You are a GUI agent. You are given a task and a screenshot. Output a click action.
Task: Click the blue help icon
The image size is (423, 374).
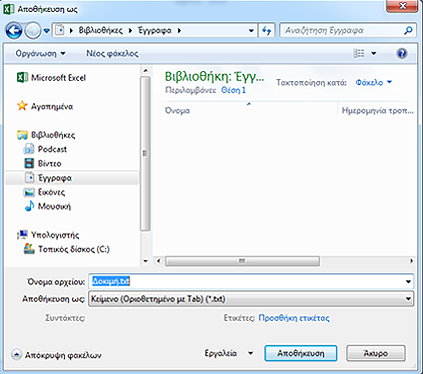tap(402, 53)
